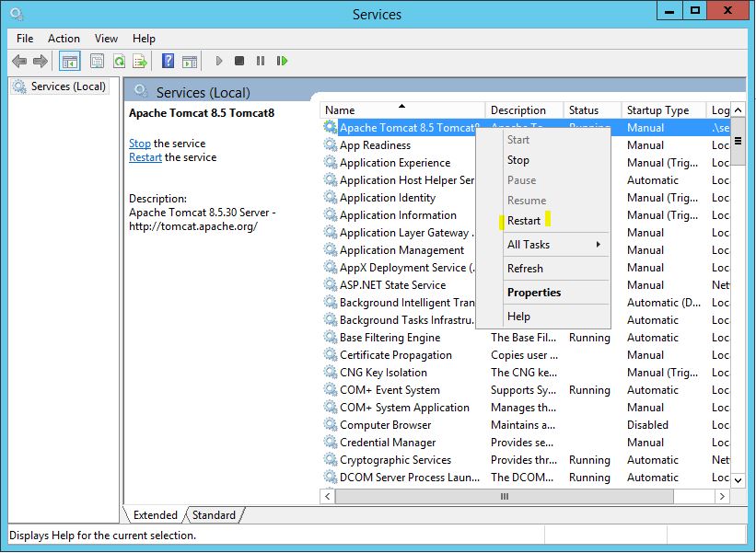The height and width of the screenshot is (553, 756).
Task: Click the vertical scrollbar up arrow
Action: pos(738,110)
